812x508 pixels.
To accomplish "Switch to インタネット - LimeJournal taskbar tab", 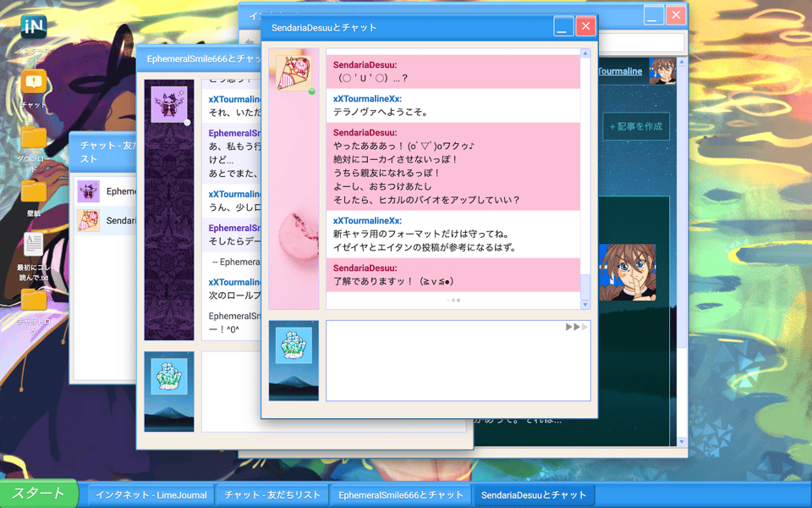I will pos(151,495).
